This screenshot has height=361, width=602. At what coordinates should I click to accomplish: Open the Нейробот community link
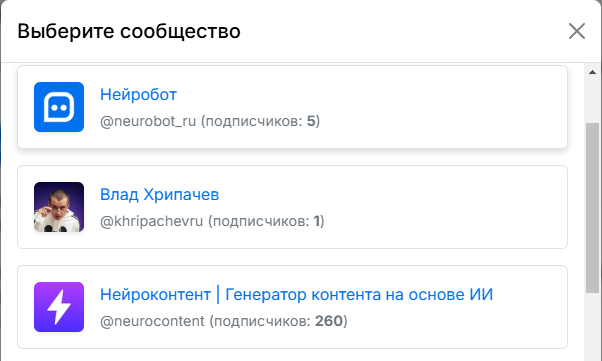(x=138, y=94)
